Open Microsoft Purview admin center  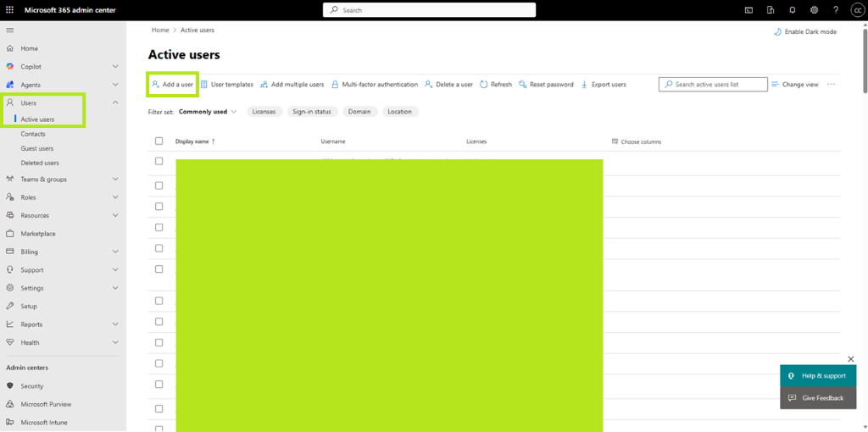pos(46,404)
